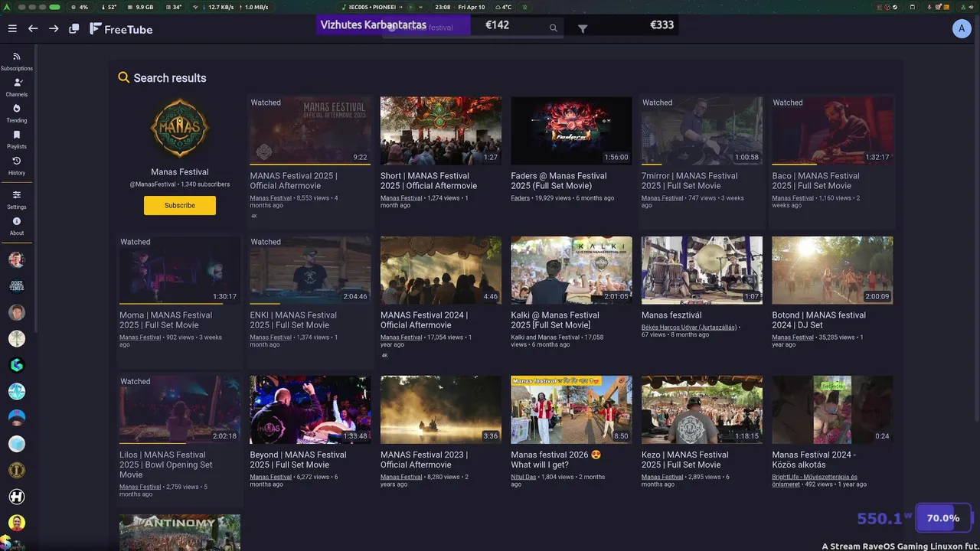Open the Faders channel link
The height and width of the screenshot is (551, 980).
pyautogui.click(x=521, y=197)
